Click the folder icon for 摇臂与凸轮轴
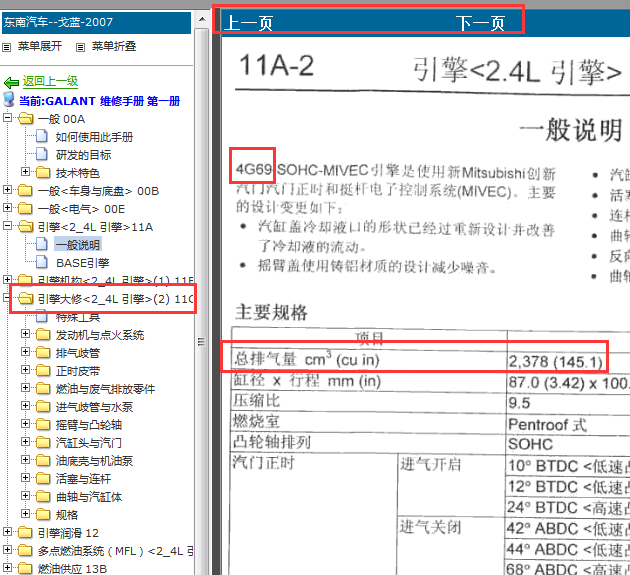This screenshot has height=575, width=630. pos(43,424)
